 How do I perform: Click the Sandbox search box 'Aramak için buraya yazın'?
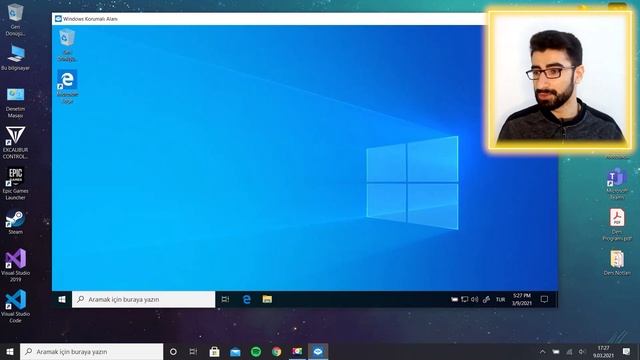tap(144, 300)
